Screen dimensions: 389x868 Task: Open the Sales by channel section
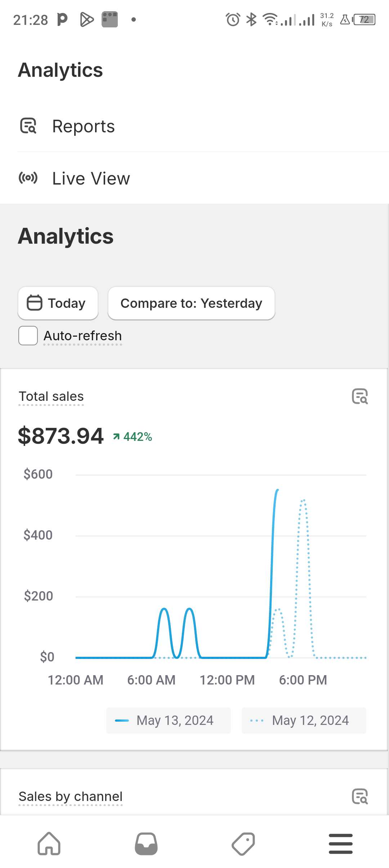point(71,797)
